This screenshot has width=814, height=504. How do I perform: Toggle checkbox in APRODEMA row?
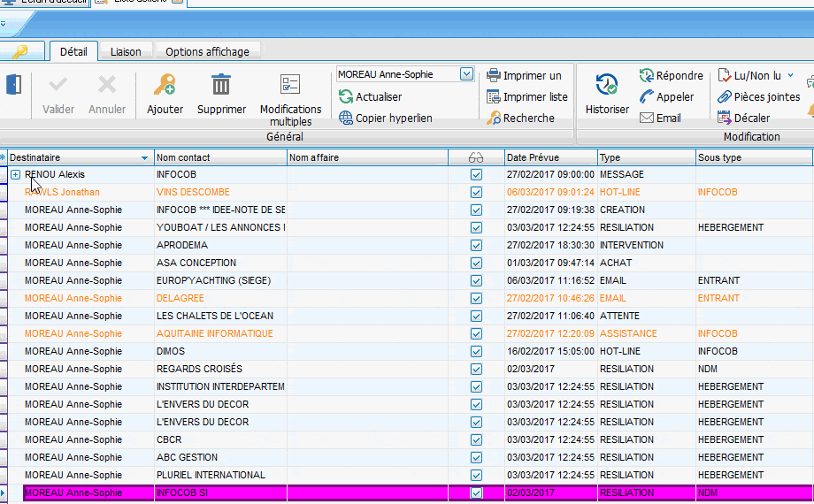click(477, 246)
